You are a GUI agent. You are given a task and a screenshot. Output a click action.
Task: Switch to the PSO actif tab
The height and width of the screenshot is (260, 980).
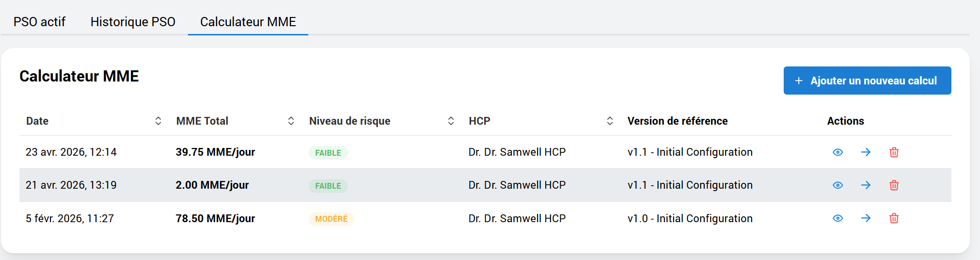(x=39, y=22)
